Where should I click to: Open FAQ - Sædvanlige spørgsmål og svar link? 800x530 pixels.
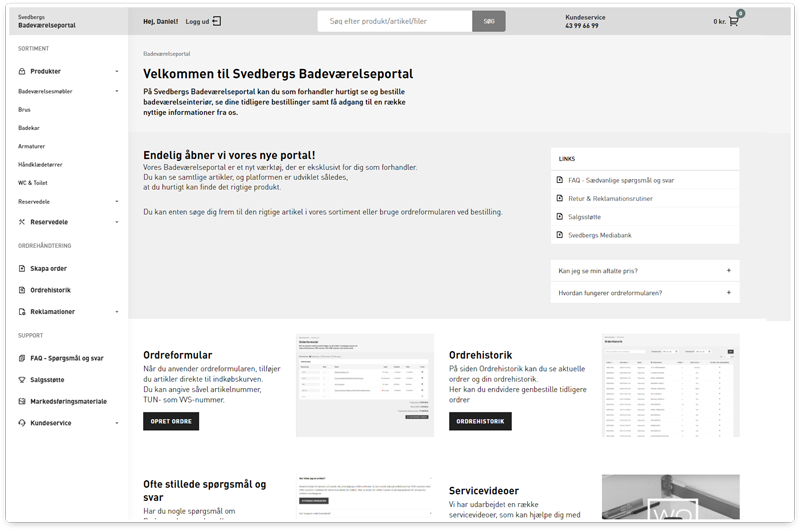[x=621, y=180]
